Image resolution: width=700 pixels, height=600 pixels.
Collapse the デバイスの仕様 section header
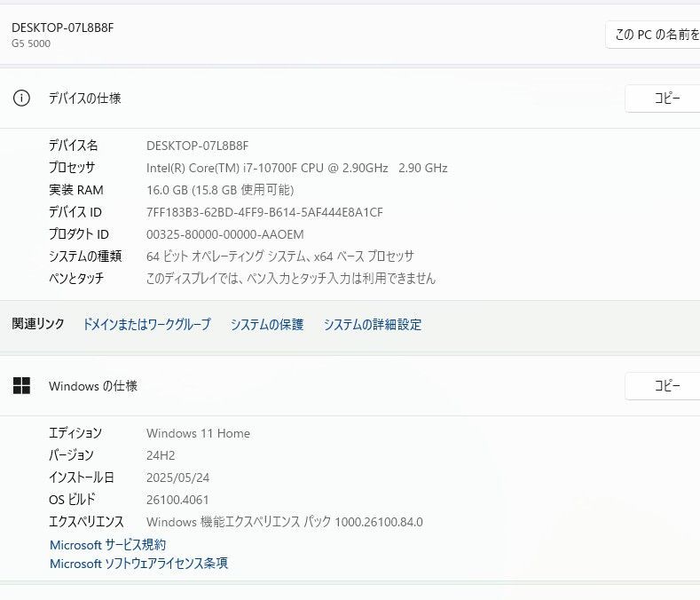click(350, 99)
